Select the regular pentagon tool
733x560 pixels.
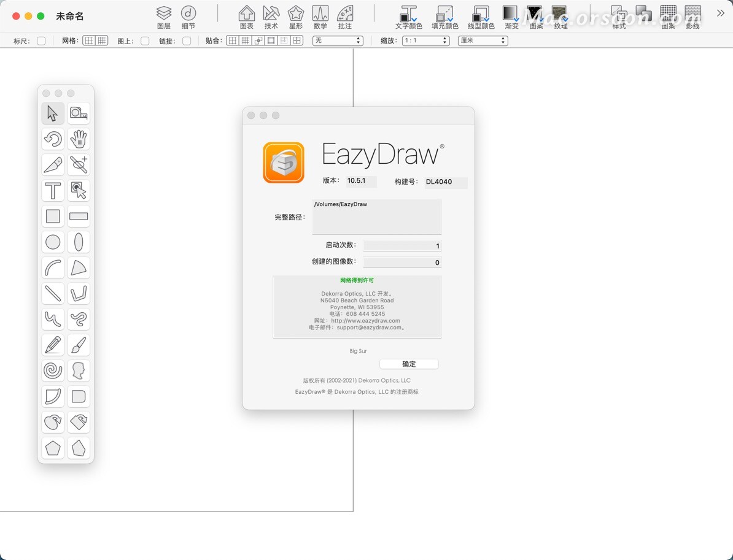pos(53,448)
